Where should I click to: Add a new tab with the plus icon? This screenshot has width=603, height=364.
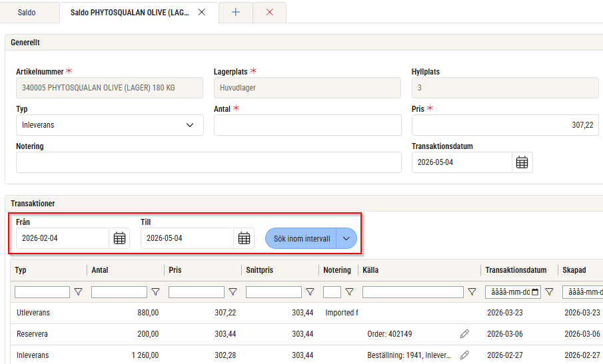coord(236,12)
